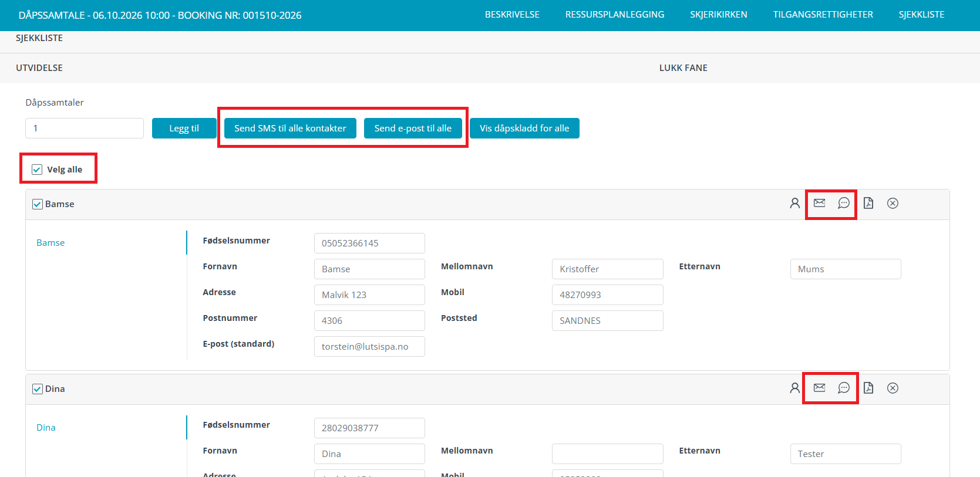Viewport: 980px width, 477px height.
Task: Open SJEKKLISTE in the top navigation bar
Action: click(x=921, y=15)
